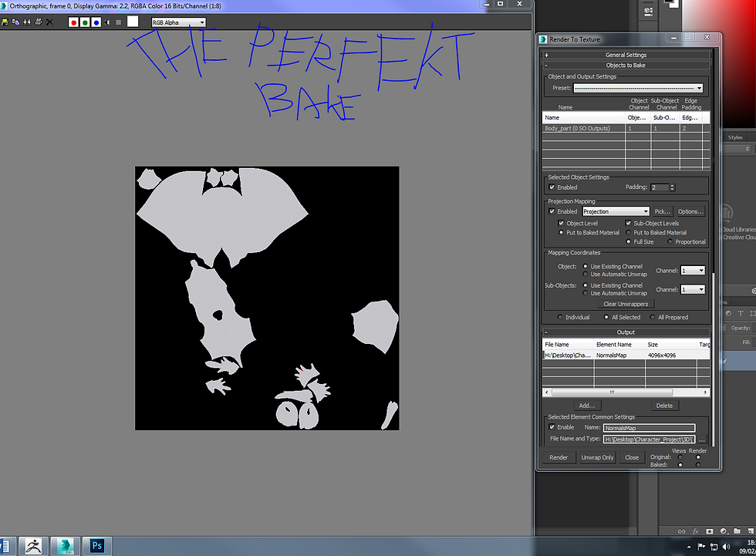Click the Render button
756x556 pixels.
(x=559, y=458)
